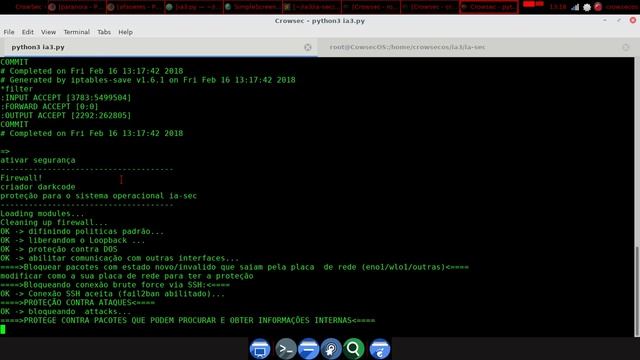Click the 'criador darkcode' line
640x360 pixels.
[x=38, y=187]
